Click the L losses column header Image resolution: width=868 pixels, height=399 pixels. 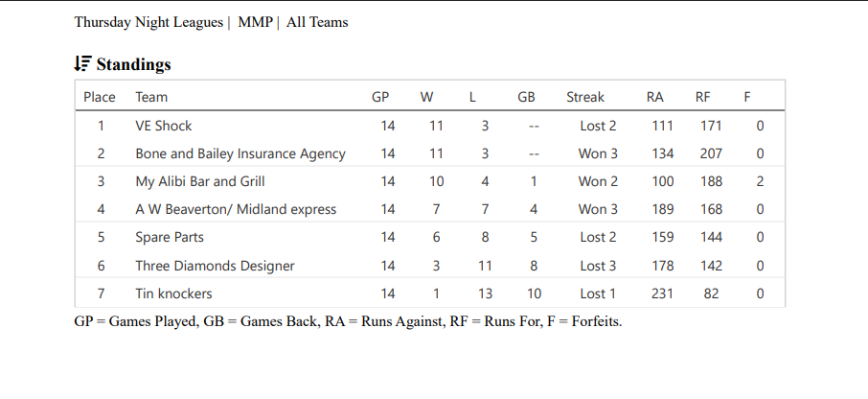(x=472, y=97)
